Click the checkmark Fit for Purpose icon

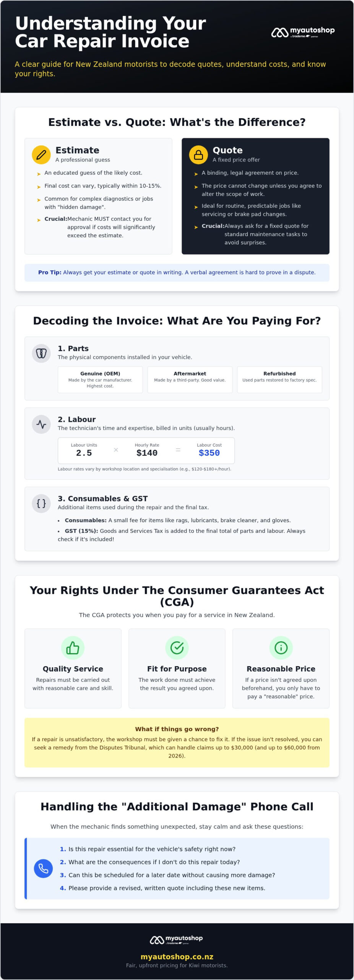click(x=177, y=648)
